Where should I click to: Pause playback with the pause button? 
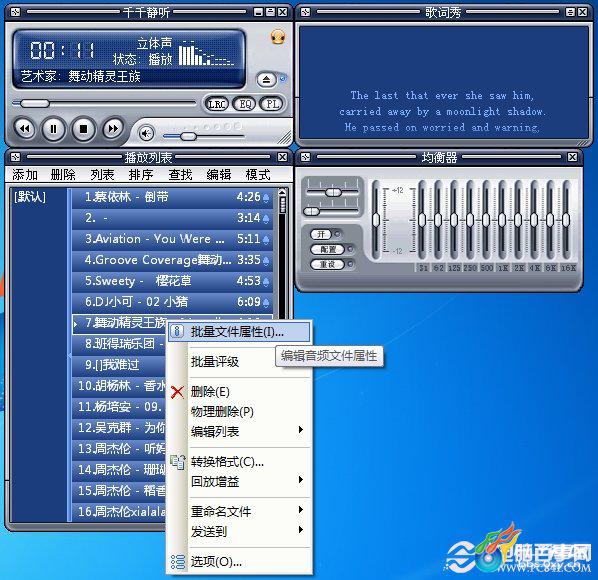click(x=54, y=129)
